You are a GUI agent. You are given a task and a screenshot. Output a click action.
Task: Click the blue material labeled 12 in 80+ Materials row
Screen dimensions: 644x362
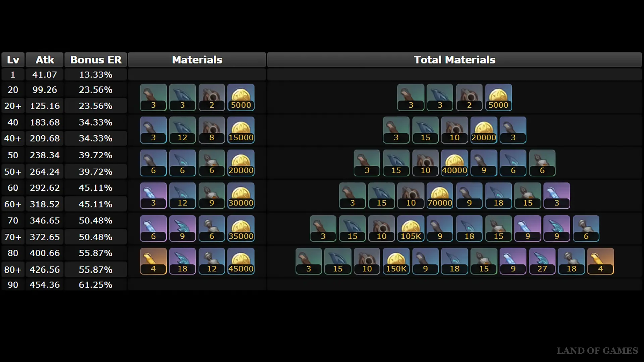pos(212,261)
